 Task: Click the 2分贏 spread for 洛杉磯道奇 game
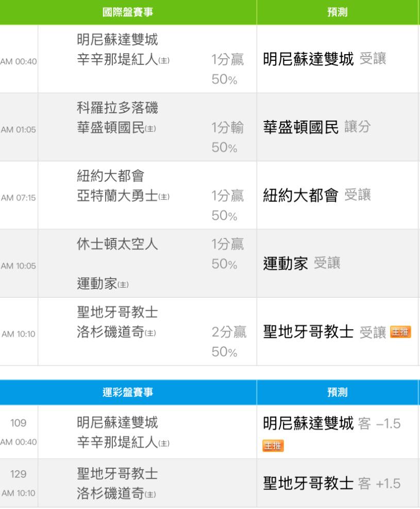click(229, 332)
